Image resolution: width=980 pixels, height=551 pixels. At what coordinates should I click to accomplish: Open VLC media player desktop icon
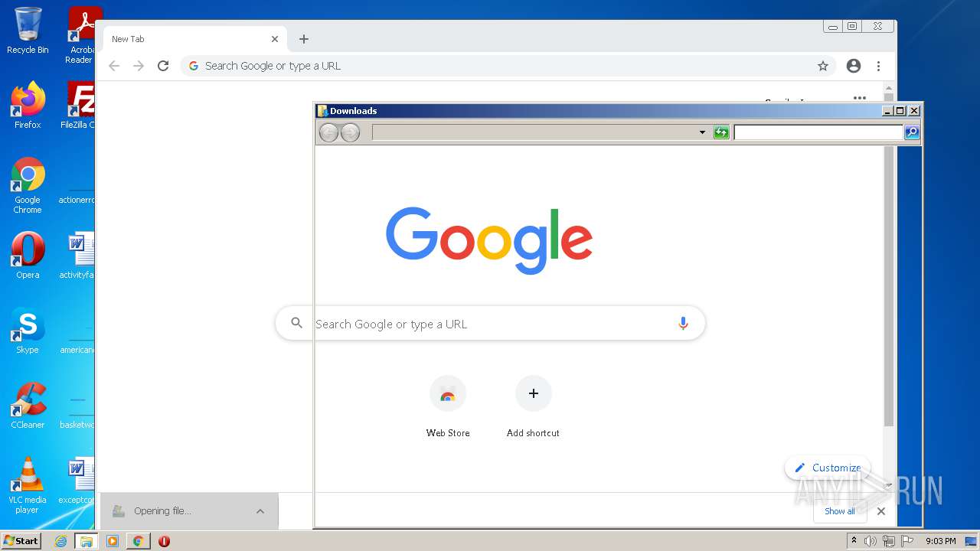[28, 485]
